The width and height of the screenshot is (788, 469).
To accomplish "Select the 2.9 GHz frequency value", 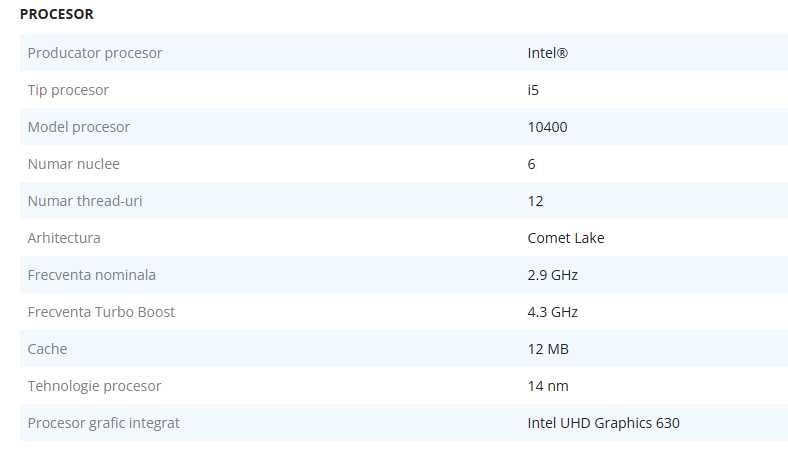I will tap(553, 275).
